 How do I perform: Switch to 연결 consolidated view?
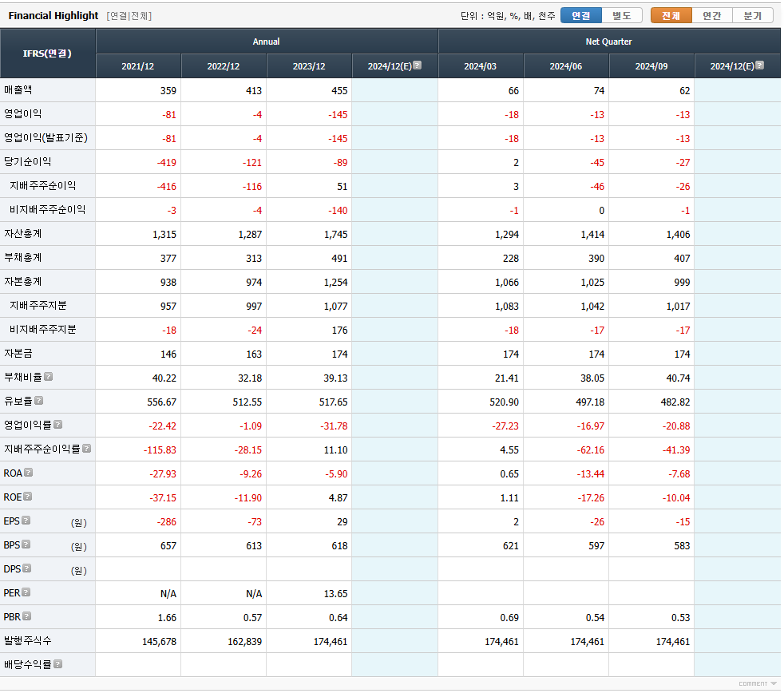pos(581,16)
